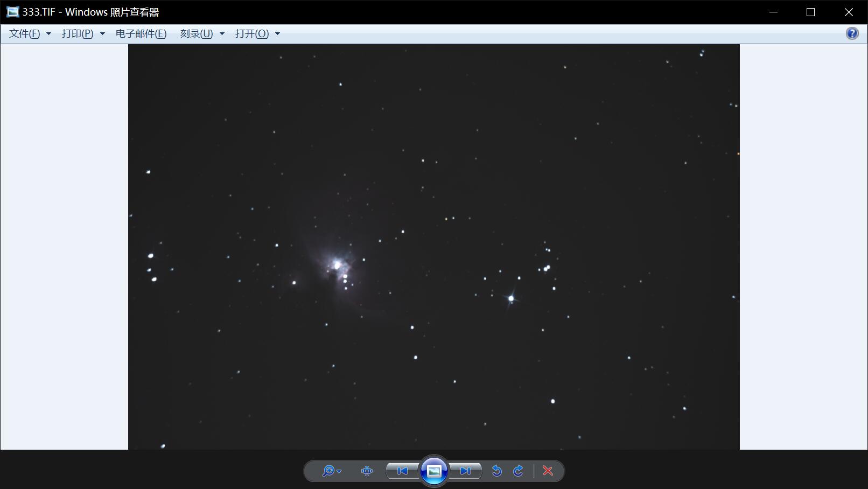Go to the previous photo
The height and width of the screenshot is (489, 868).
click(403, 471)
